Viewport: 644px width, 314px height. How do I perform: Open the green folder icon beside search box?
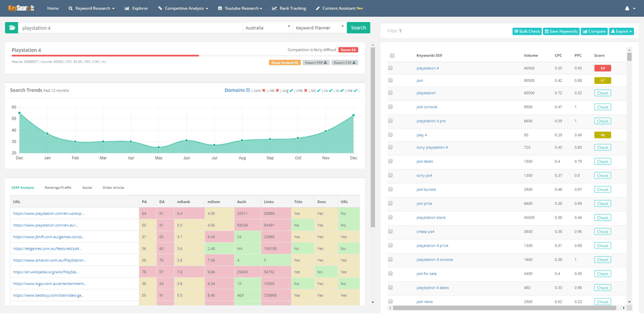click(11, 28)
